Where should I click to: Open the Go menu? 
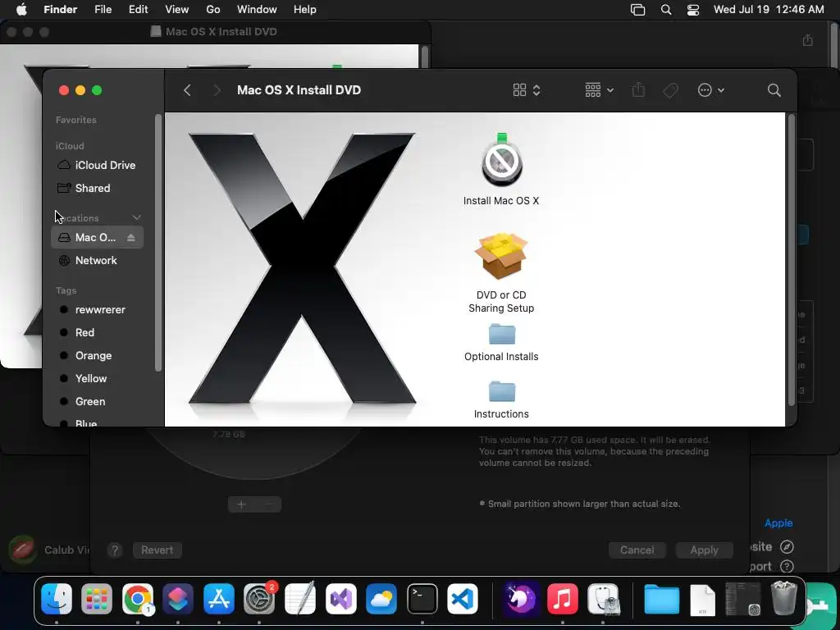213,10
